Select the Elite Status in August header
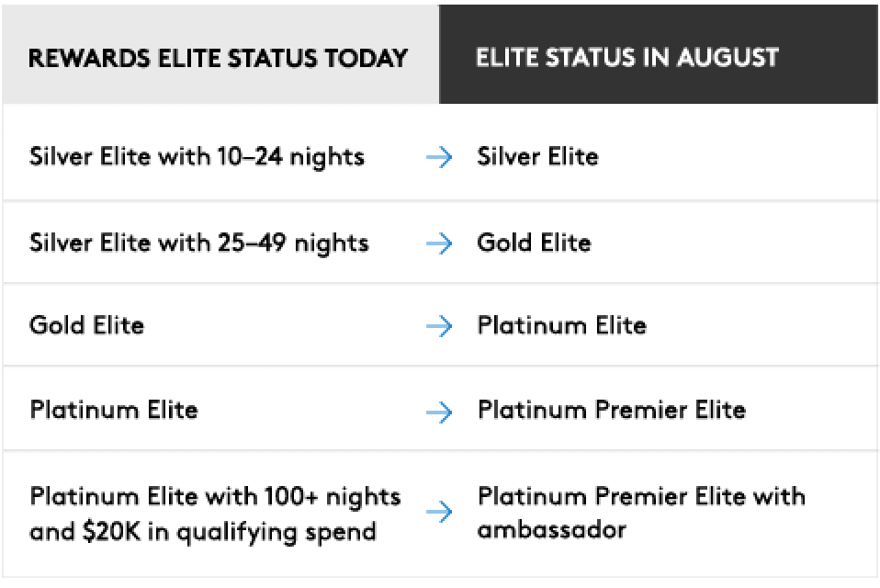The image size is (880, 588). (x=626, y=58)
